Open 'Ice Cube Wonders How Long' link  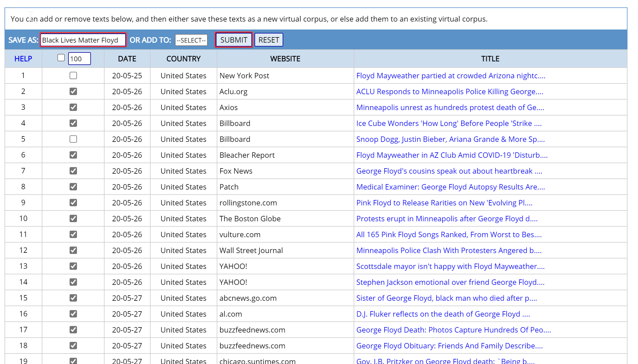click(449, 123)
